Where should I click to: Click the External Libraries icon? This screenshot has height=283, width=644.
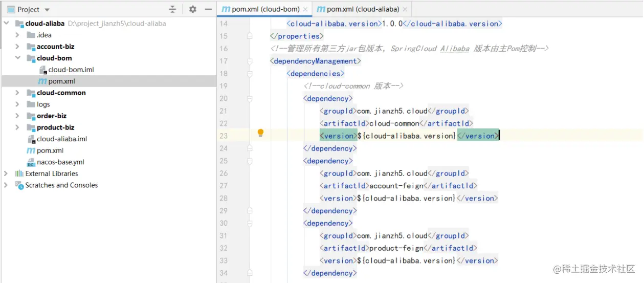pos(19,173)
